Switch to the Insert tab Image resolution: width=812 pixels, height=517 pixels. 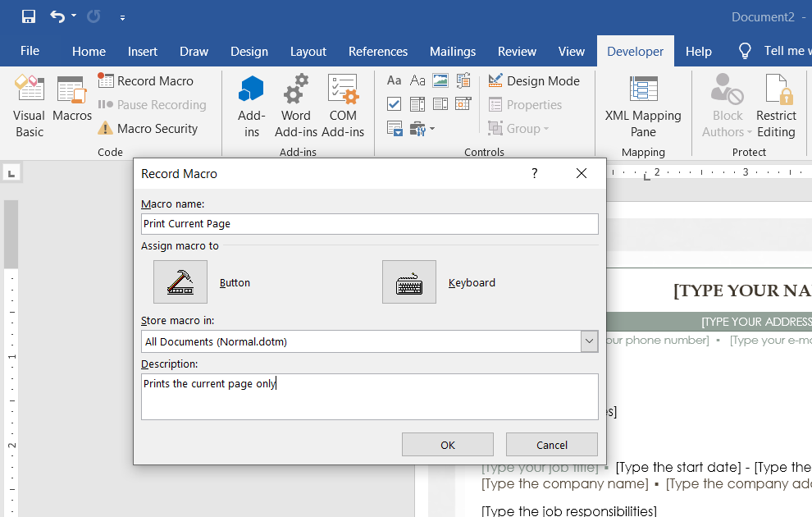coord(143,51)
